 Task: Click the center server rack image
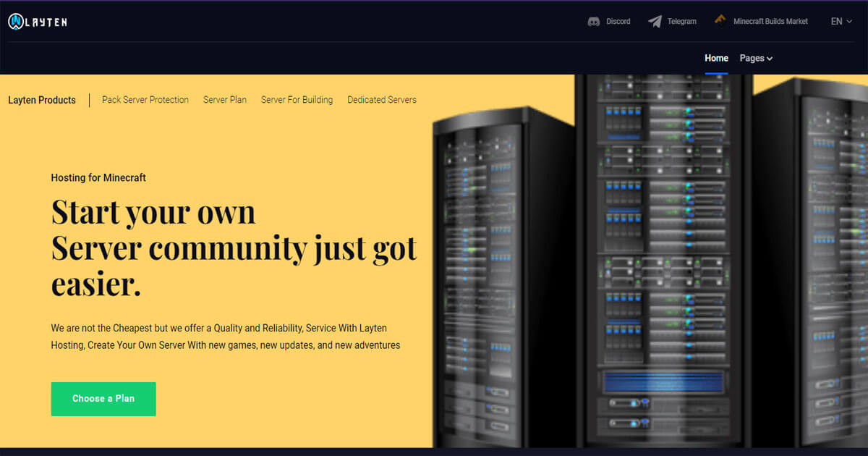662,261
